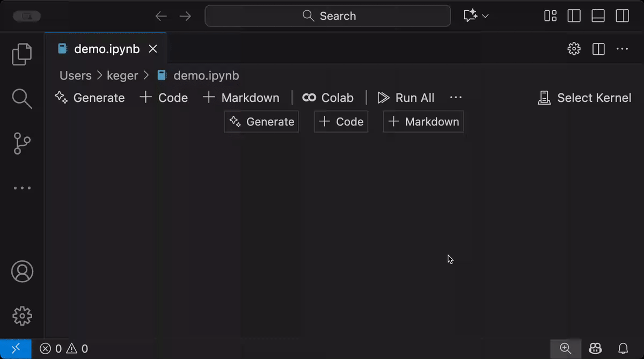Open notebook settings gear icon
This screenshot has height=359, width=644.
[574, 49]
